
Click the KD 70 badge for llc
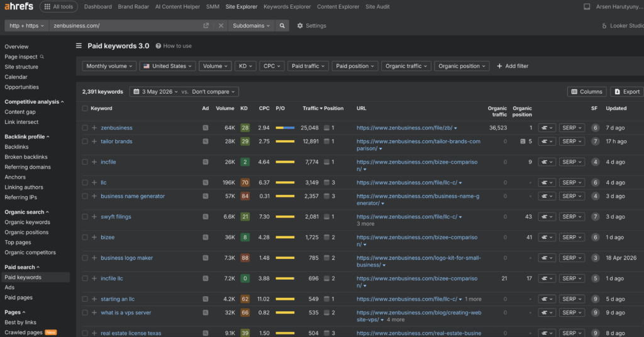[x=245, y=182]
